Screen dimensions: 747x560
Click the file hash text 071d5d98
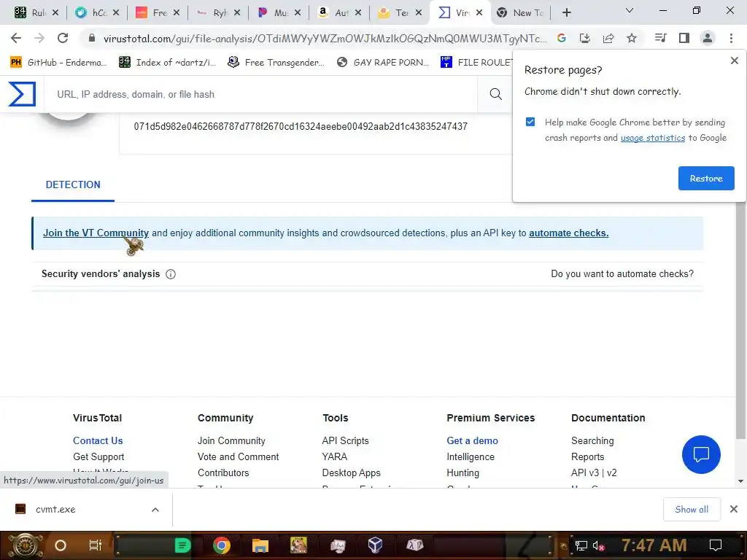[301, 126]
